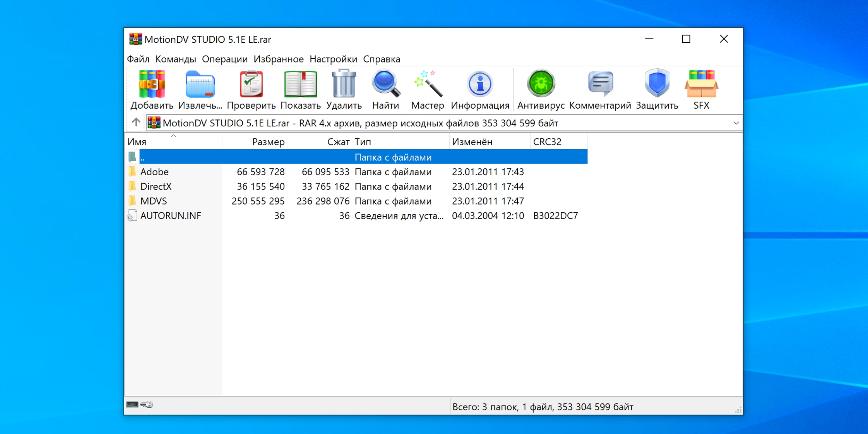Click the up-level navigation arrow
The height and width of the screenshot is (434, 868).
coord(135,122)
